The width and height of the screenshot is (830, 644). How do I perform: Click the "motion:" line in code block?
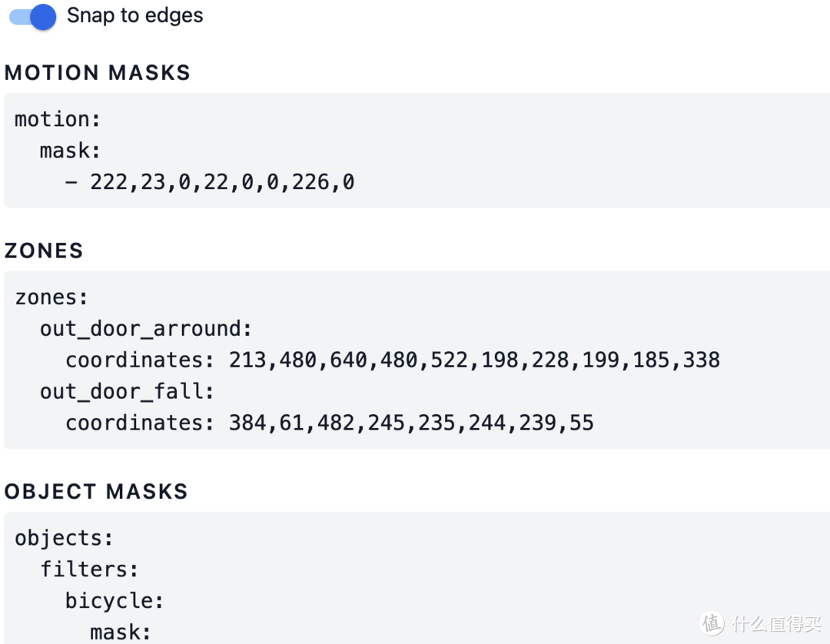click(x=58, y=119)
